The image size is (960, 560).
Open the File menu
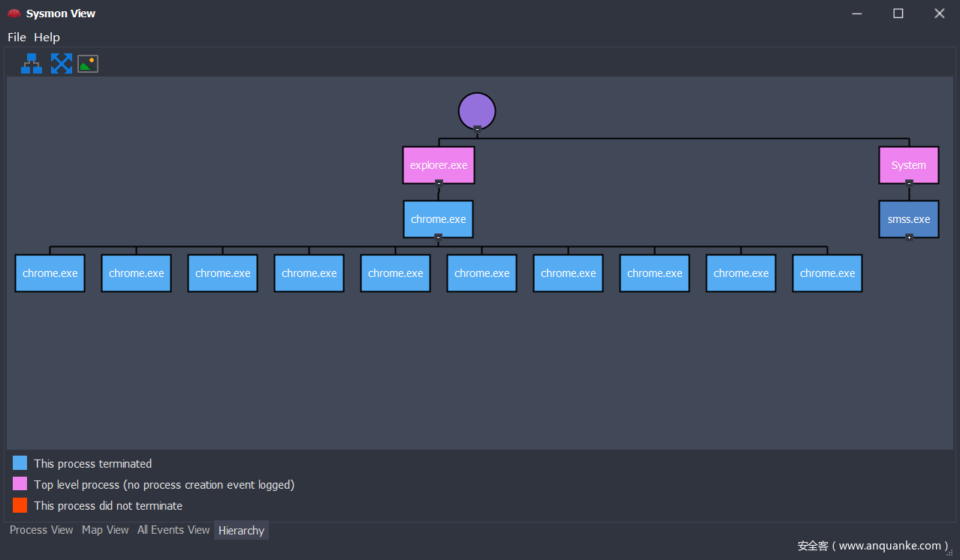[x=17, y=37]
